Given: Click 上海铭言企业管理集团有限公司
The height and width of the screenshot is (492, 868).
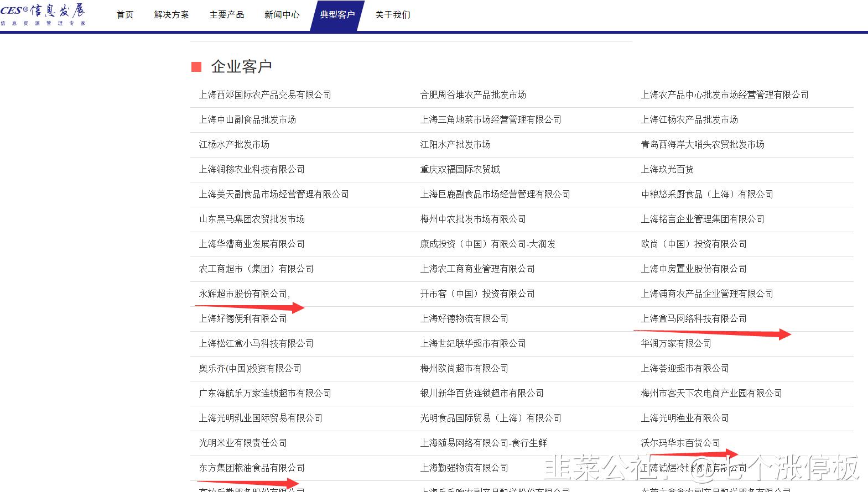Looking at the screenshot, I should point(703,219).
